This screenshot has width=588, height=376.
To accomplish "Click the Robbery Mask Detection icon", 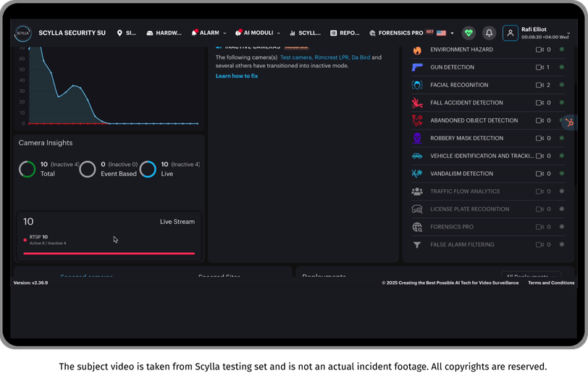I will point(417,138).
